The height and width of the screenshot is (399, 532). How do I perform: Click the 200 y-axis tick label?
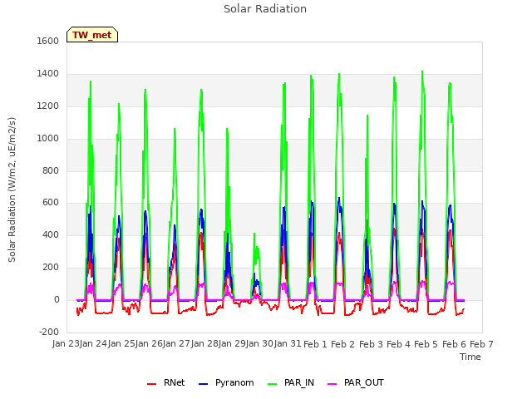(x=51, y=268)
